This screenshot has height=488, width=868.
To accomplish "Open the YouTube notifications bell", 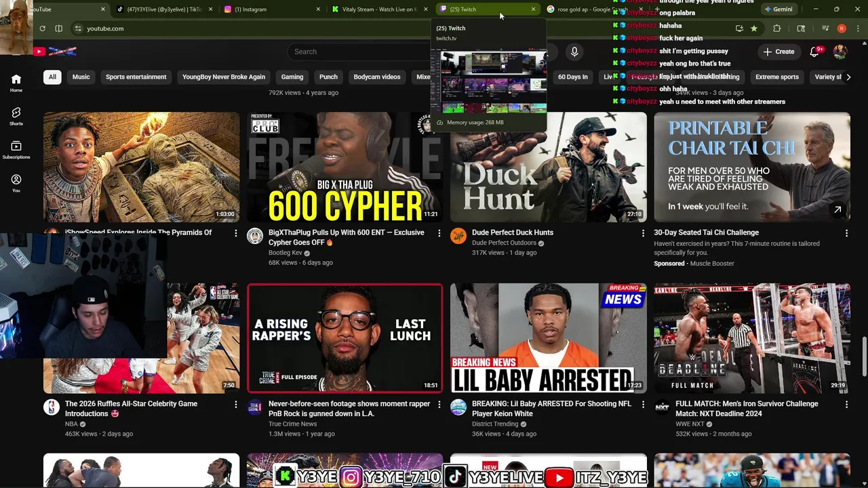I will point(814,52).
